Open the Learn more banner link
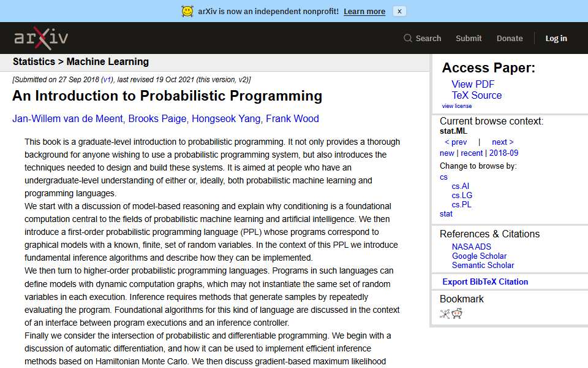 tap(364, 11)
